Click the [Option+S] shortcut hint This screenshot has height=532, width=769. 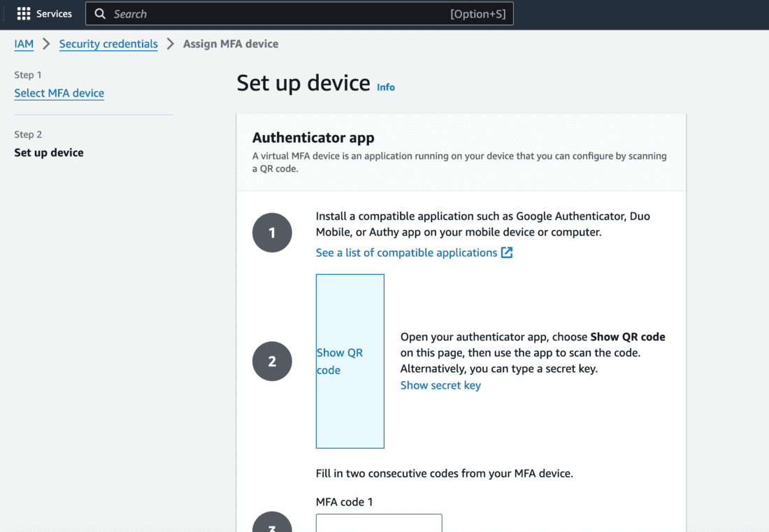[477, 14]
